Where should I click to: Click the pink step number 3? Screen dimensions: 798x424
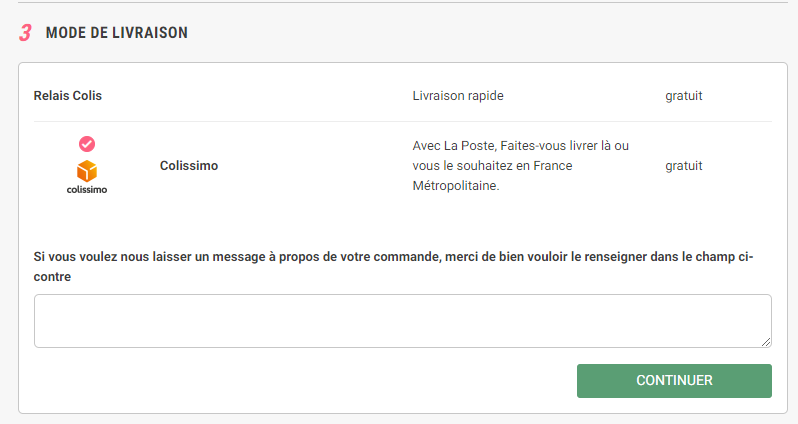26,33
